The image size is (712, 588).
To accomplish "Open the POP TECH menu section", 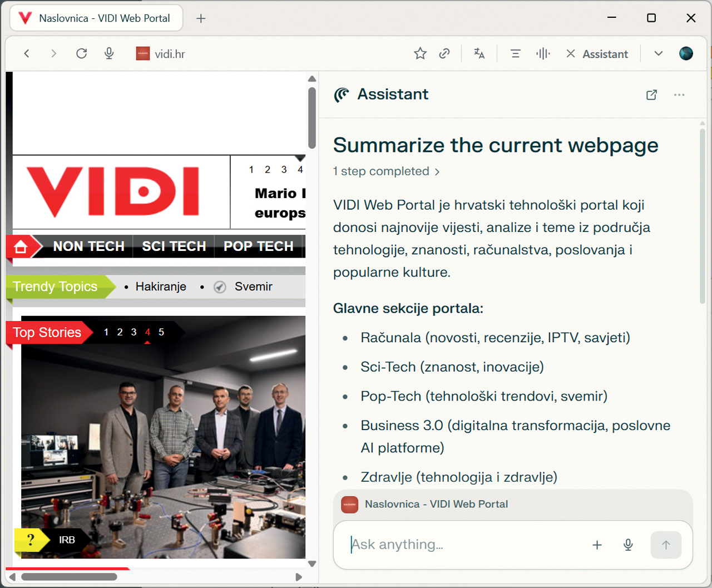I will [x=258, y=246].
